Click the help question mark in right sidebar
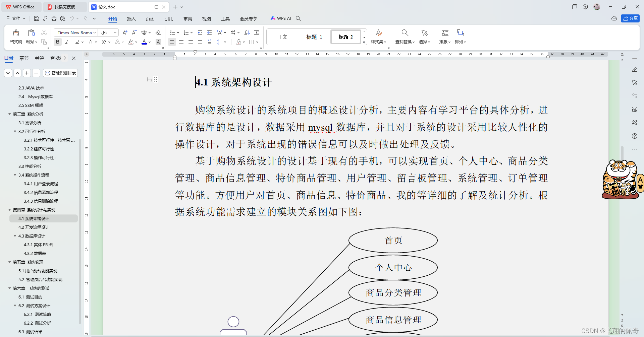This screenshot has height=337, width=644. click(635, 136)
